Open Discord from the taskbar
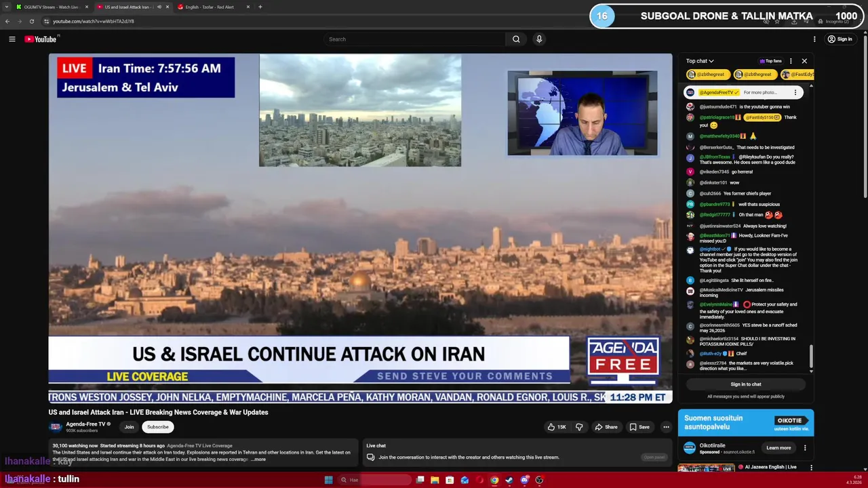Image resolution: width=868 pixels, height=488 pixels. [524, 480]
